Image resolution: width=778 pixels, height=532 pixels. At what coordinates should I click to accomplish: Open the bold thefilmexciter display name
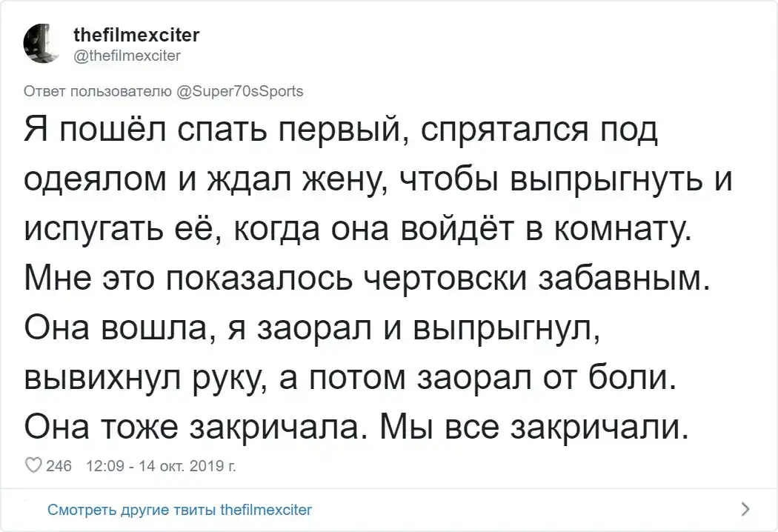[136, 36]
